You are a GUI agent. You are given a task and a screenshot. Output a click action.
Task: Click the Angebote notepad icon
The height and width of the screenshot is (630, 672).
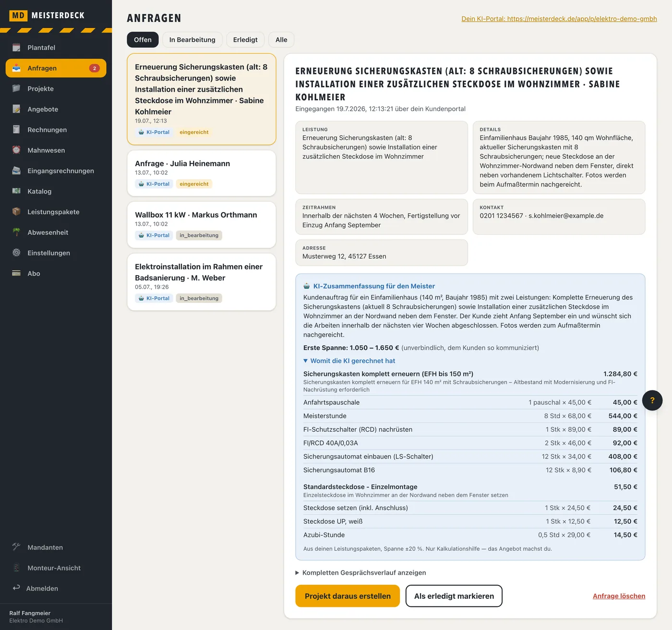coord(16,109)
